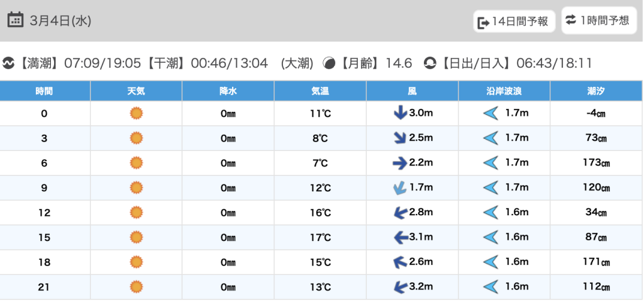Click the east wind arrow at 2.2m
The image size is (644, 302).
tap(399, 163)
